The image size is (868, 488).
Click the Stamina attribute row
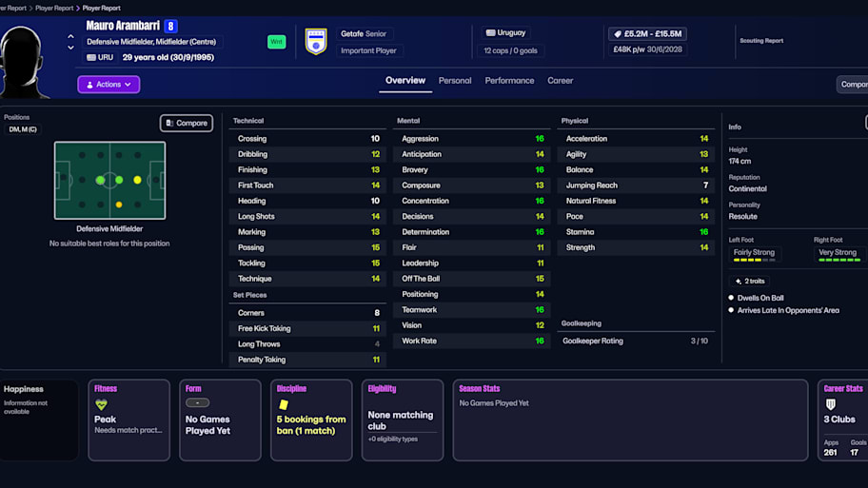click(636, 232)
